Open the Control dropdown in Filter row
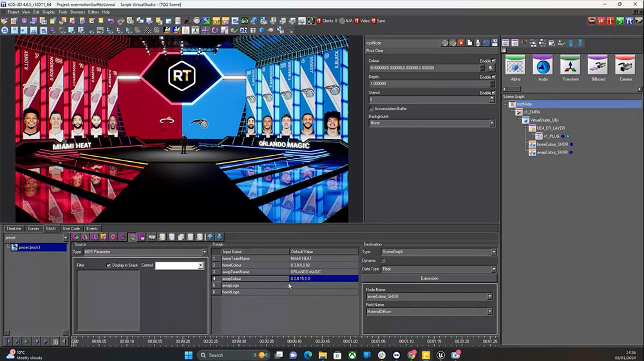The image size is (644, 361). coord(179,266)
